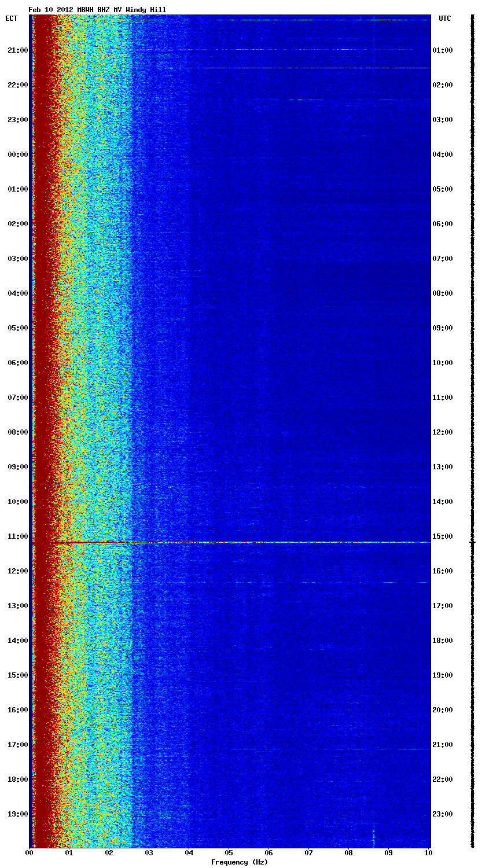Pick the 06:00 label on UTC axis
Viewport: 493px width, 868px height.
[443, 224]
